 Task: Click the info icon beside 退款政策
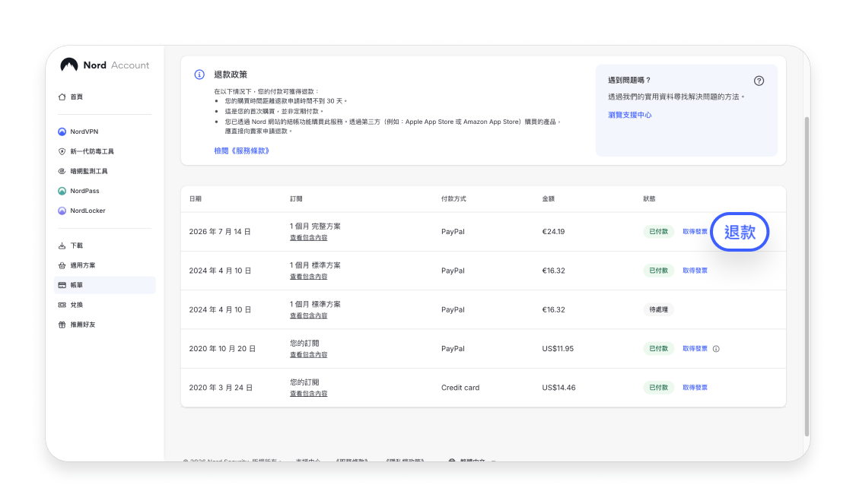tap(199, 74)
